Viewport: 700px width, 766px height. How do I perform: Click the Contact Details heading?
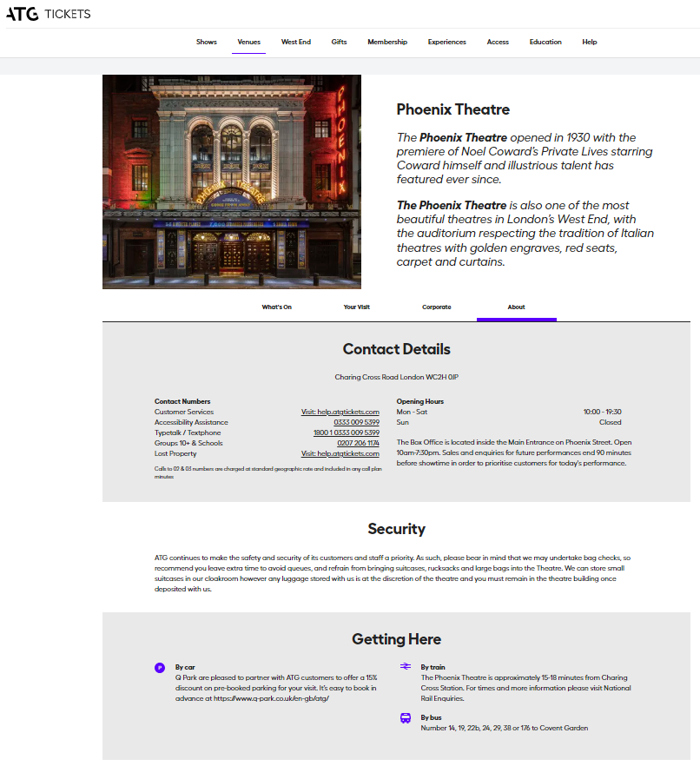396,349
